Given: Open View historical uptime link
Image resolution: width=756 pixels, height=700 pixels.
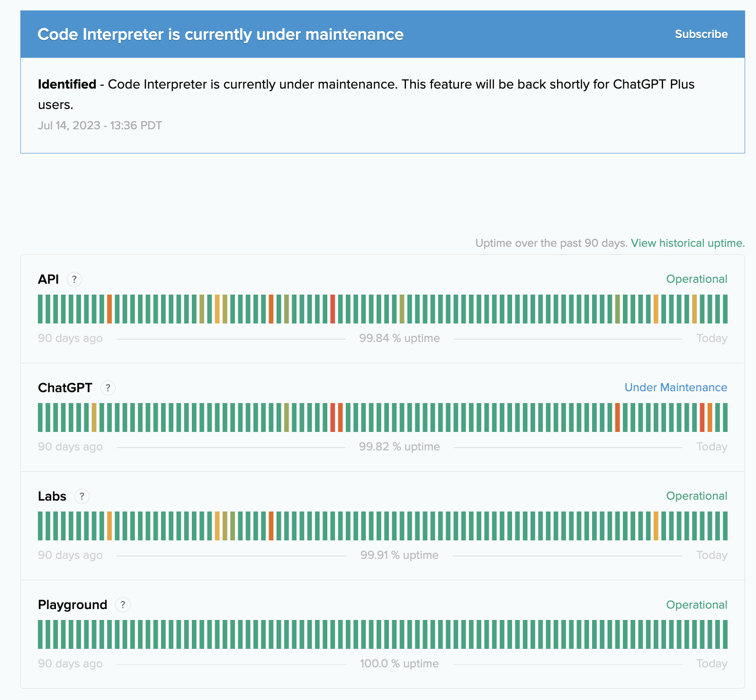Looking at the screenshot, I should pyautogui.click(x=688, y=243).
